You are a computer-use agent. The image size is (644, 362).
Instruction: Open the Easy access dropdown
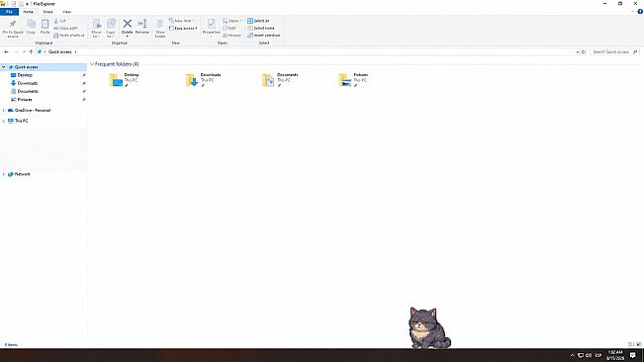(183, 28)
